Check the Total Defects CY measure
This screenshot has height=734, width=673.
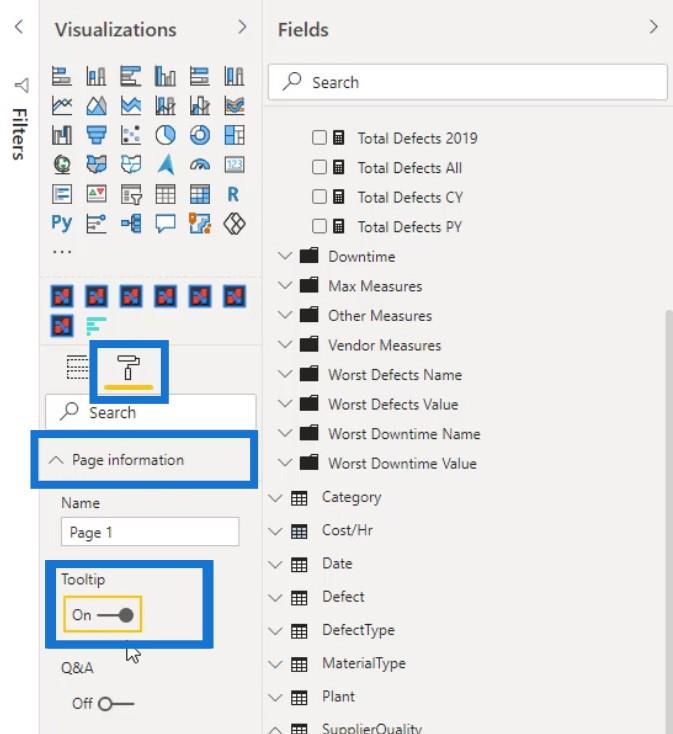pyautogui.click(x=319, y=197)
